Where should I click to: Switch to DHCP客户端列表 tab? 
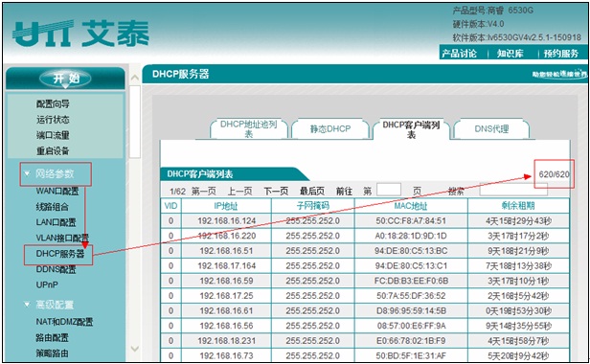pyautogui.click(x=411, y=128)
